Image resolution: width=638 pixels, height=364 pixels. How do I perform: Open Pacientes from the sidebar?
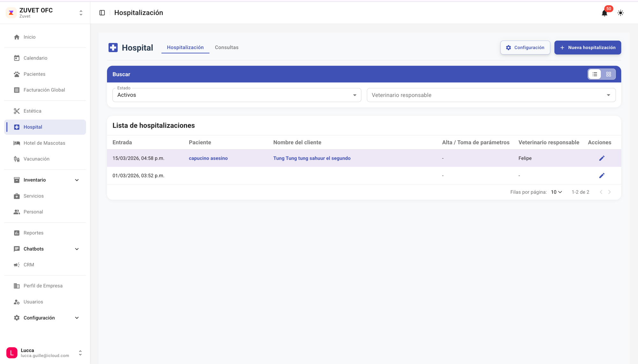tap(45, 74)
